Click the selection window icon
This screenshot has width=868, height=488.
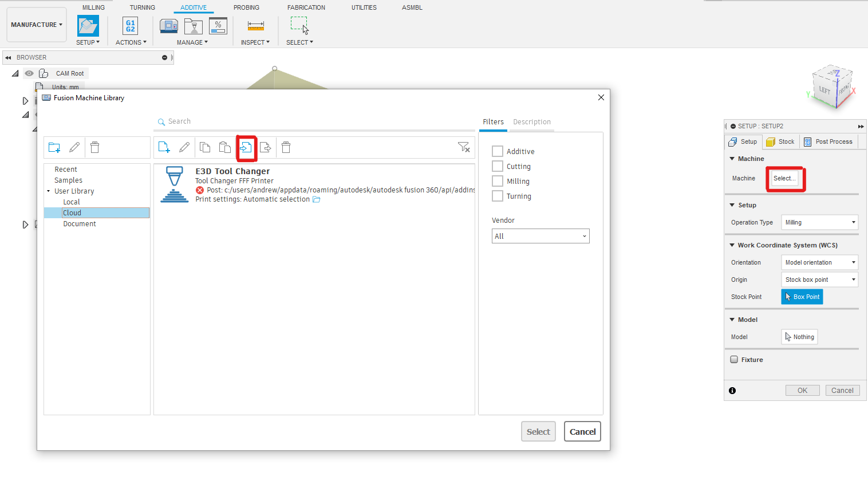[x=299, y=25]
